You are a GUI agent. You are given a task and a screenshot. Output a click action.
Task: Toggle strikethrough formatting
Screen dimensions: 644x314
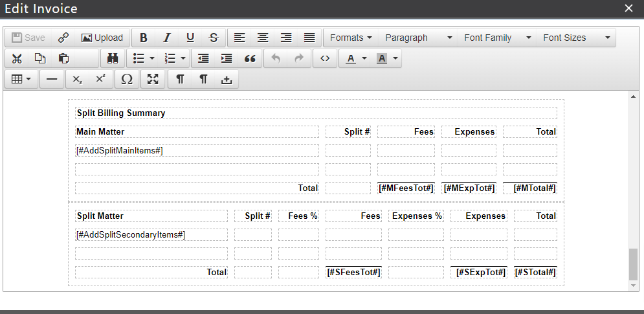(x=214, y=38)
